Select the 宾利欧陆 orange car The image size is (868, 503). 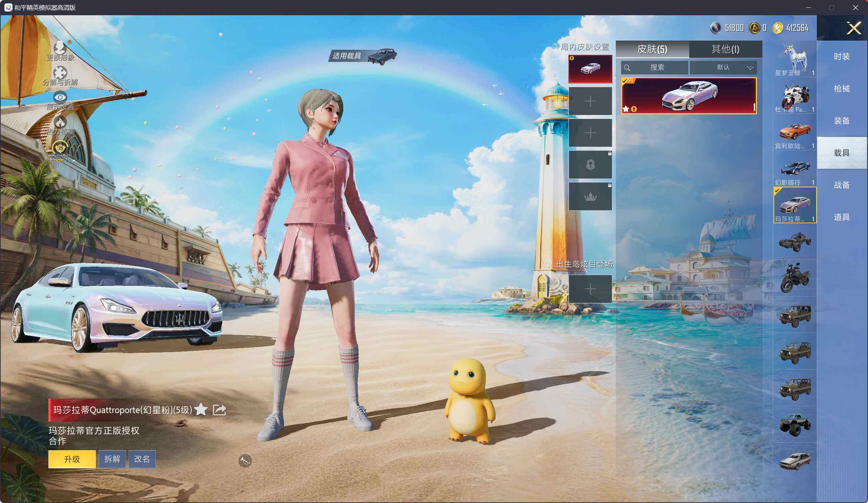tap(795, 132)
